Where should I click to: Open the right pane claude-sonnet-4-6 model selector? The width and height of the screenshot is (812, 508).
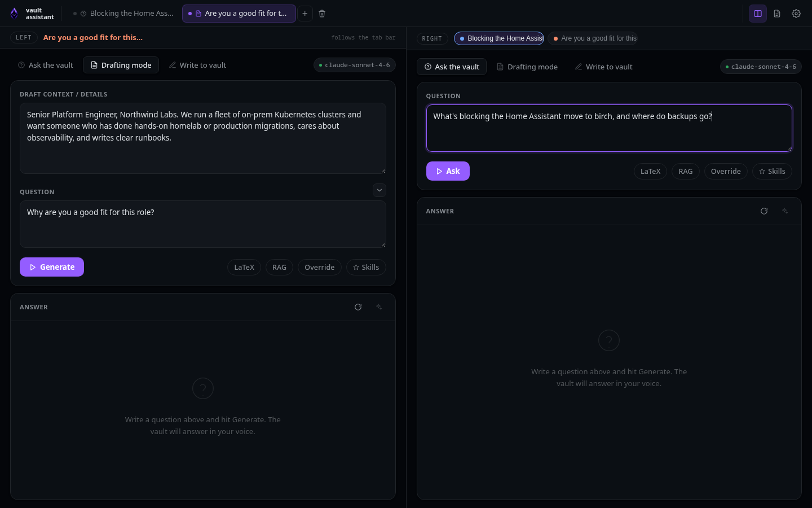(761, 67)
